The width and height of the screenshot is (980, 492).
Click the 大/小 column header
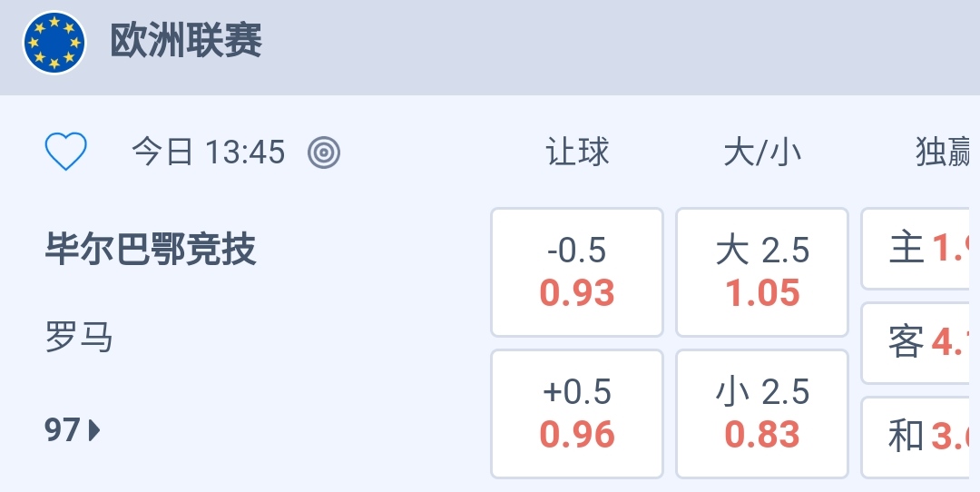[762, 153]
